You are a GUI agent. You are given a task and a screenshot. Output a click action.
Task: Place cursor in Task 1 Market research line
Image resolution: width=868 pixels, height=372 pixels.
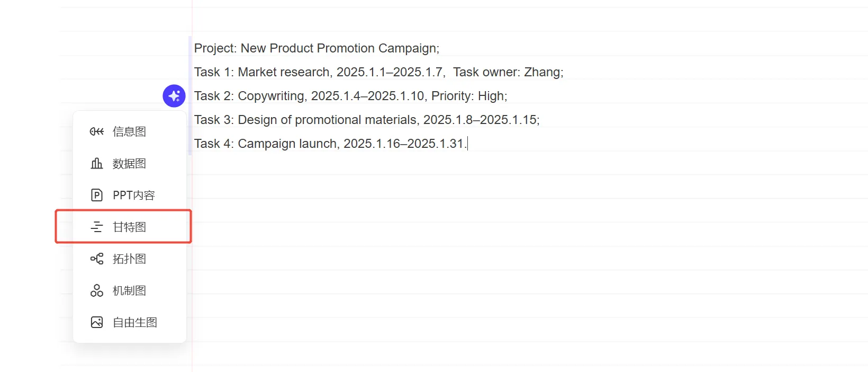(378, 72)
